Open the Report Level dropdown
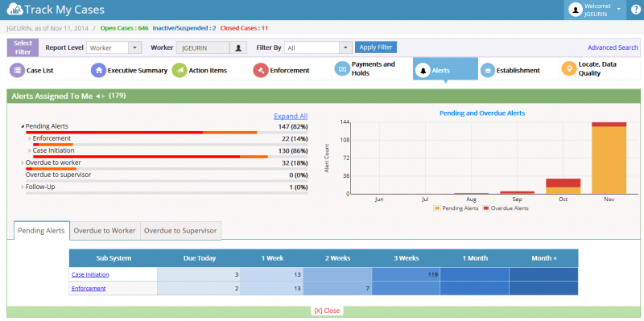Image resolution: width=644 pixels, height=321 pixels. point(114,47)
